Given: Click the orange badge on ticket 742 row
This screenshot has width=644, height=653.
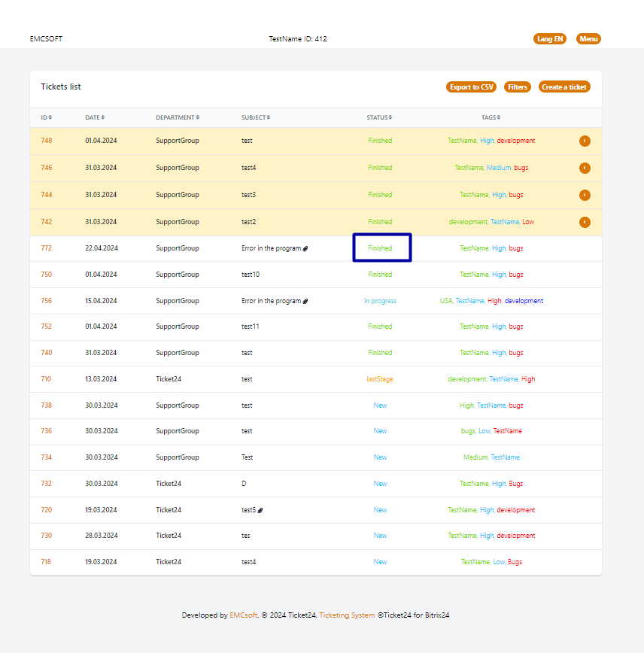Looking at the screenshot, I should point(585,222).
